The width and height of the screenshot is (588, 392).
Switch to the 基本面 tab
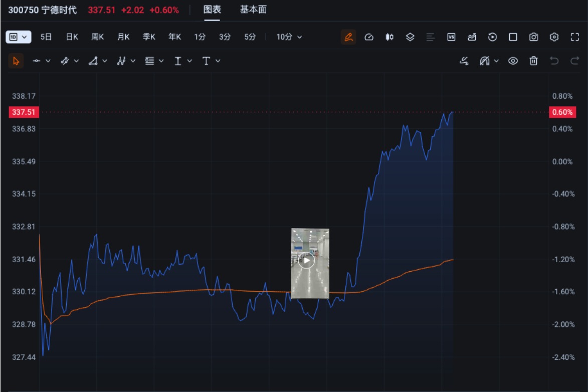pyautogui.click(x=254, y=10)
